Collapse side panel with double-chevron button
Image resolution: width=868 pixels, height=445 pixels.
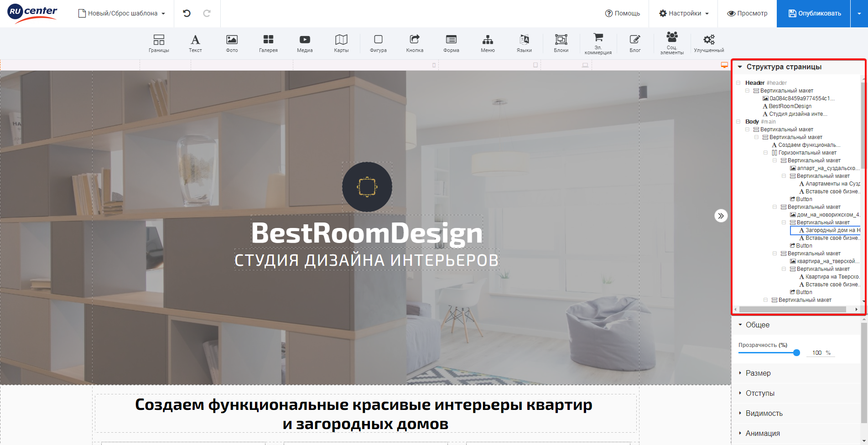point(721,216)
